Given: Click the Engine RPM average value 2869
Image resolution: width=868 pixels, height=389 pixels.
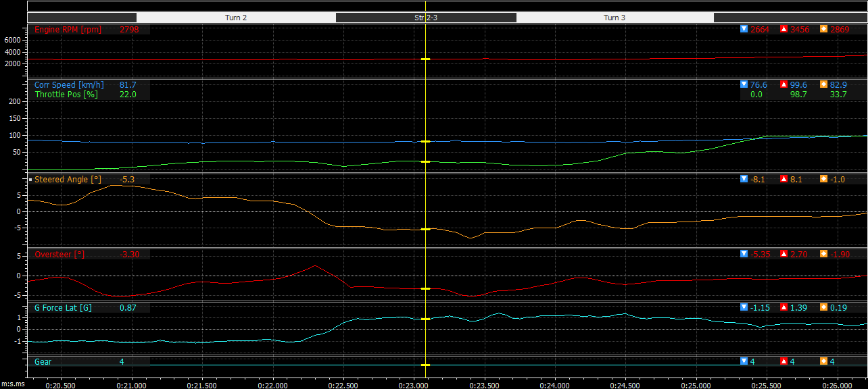Looking at the screenshot, I should tap(840, 30).
